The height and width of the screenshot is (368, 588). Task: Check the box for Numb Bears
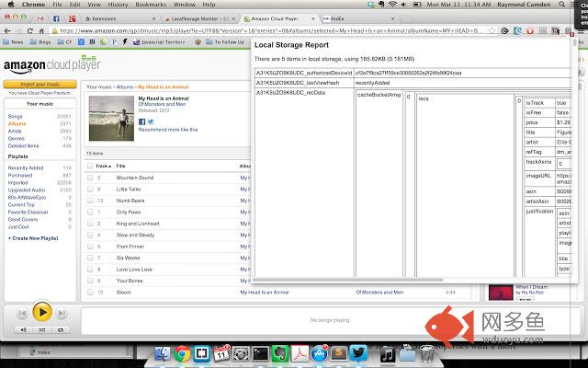[x=90, y=201]
